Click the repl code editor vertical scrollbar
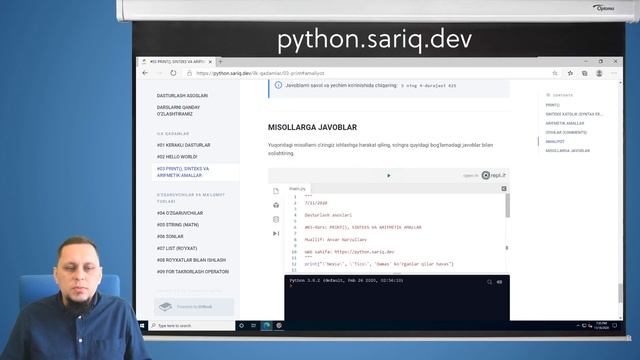The image size is (640, 360). pyautogui.click(x=507, y=206)
